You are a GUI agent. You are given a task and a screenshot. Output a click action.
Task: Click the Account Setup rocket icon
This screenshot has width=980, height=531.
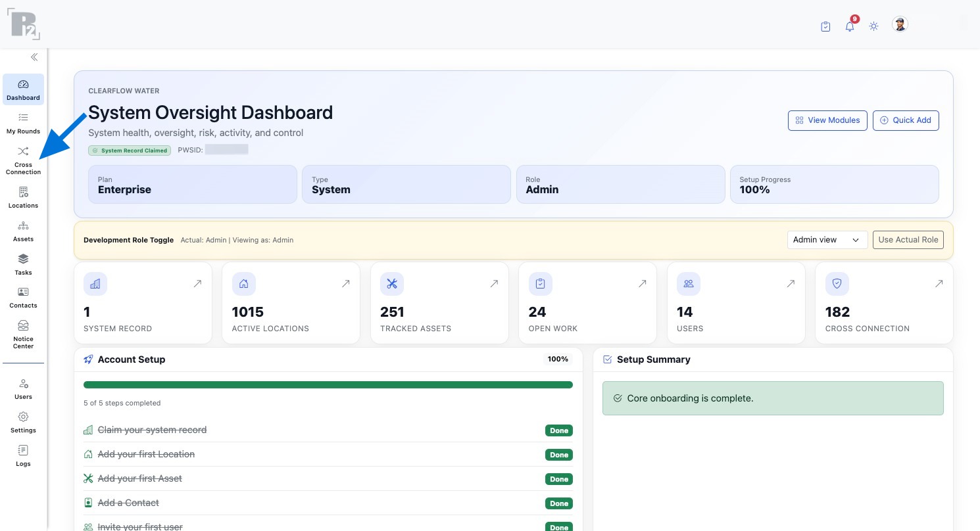tap(88, 359)
